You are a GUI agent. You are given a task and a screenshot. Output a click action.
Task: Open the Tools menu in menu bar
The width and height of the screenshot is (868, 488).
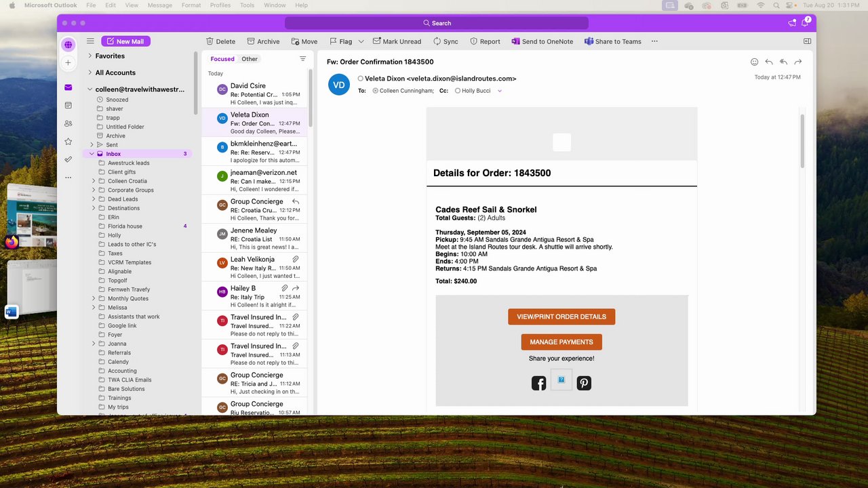click(x=247, y=5)
